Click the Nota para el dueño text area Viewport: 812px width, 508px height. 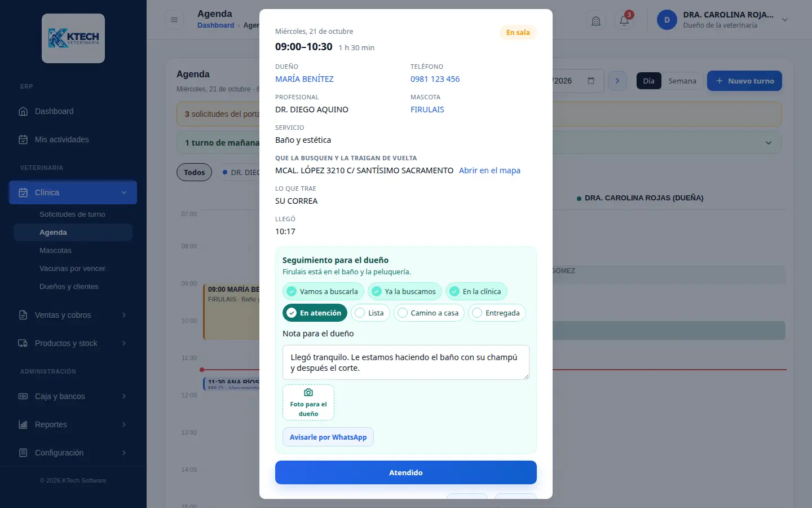tap(406, 362)
